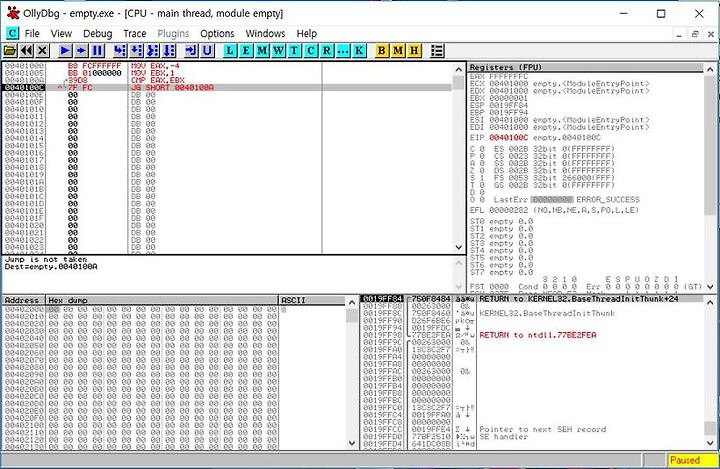The width and height of the screenshot is (720, 469).
Task: Open the Windows menu
Action: [x=265, y=34]
